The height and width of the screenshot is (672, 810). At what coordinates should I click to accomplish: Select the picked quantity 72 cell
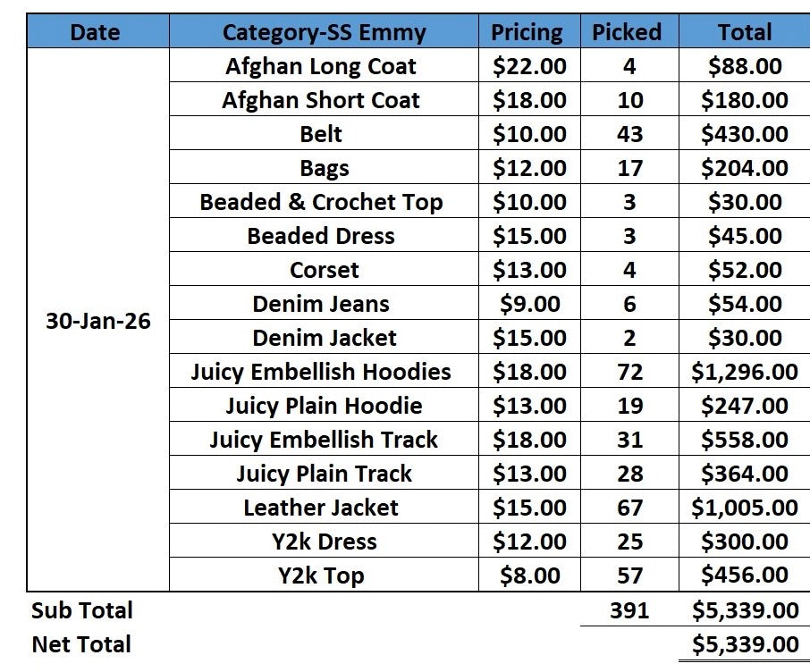pos(629,371)
